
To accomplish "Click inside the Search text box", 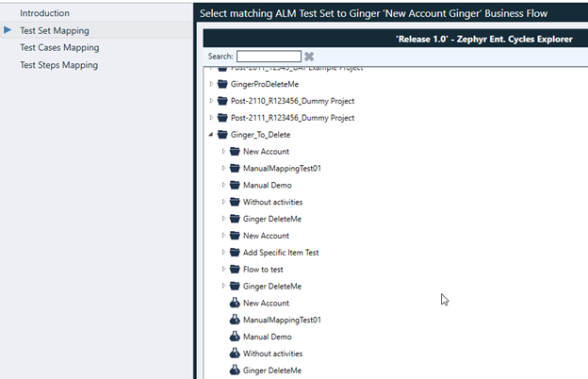I will (269, 57).
